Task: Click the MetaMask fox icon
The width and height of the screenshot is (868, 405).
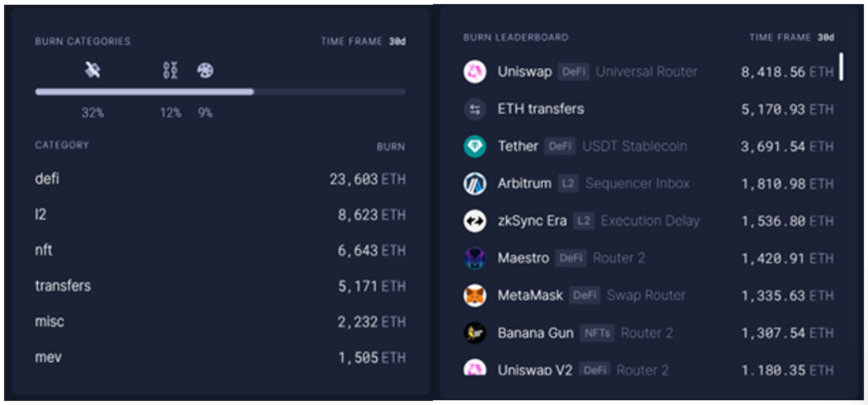Action: (x=475, y=295)
